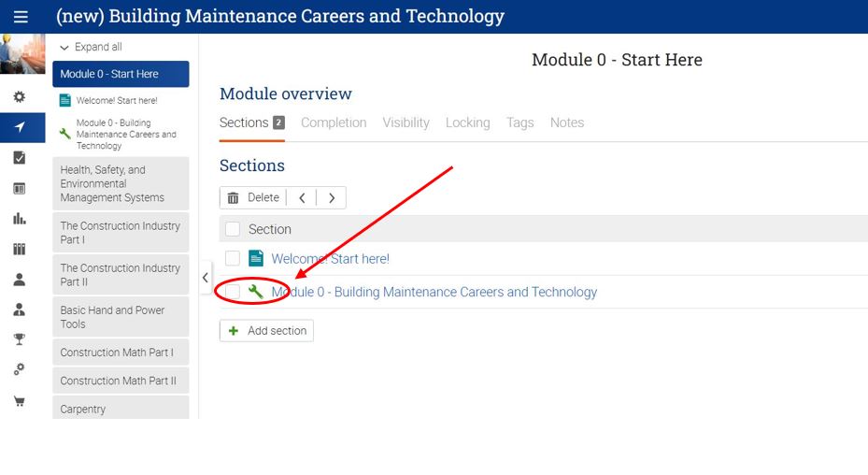Viewport: 868px width, 475px height.
Task: Open the Locking tab
Action: click(x=467, y=122)
